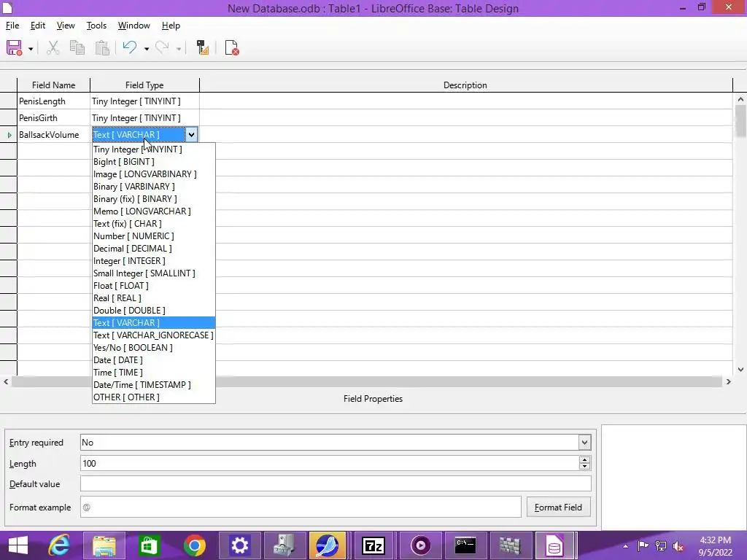Click the Field Name column header
747x560 pixels.
tap(53, 85)
